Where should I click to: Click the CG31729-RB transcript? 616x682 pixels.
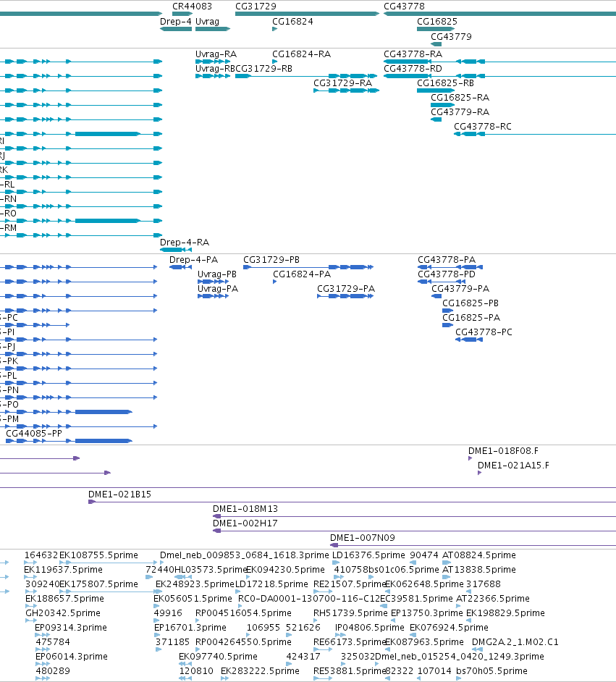(x=306, y=76)
